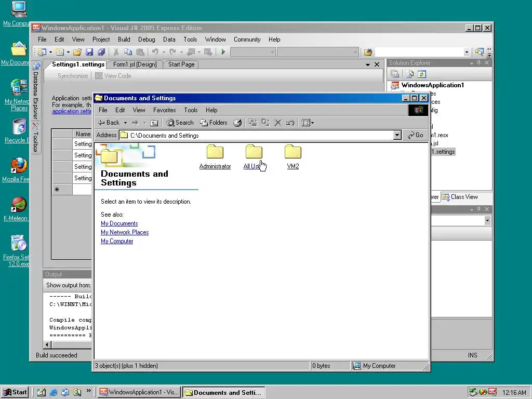
Task: Click the Refresh icon in Solution Explorer
Action: point(422,74)
